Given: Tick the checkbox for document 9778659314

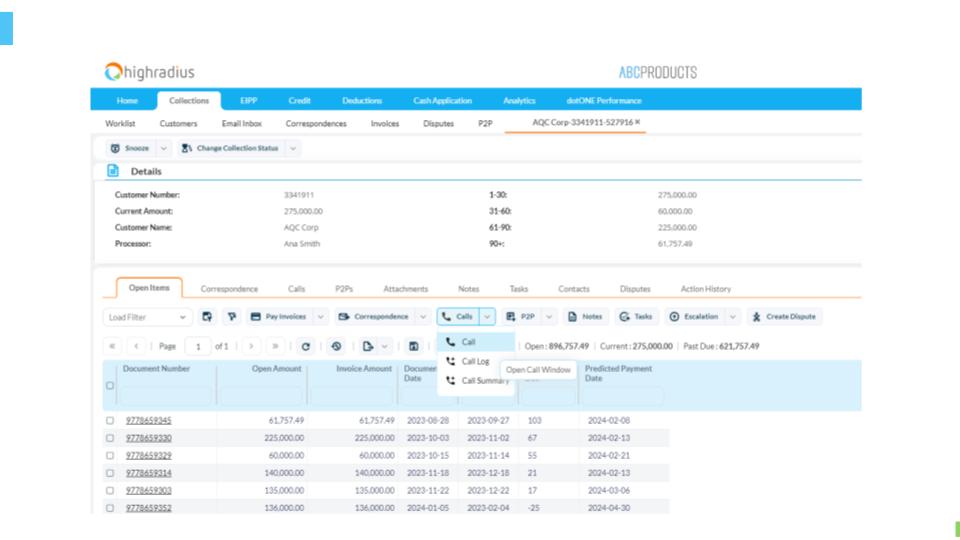Looking at the screenshot, I should (x=110, y=473).
